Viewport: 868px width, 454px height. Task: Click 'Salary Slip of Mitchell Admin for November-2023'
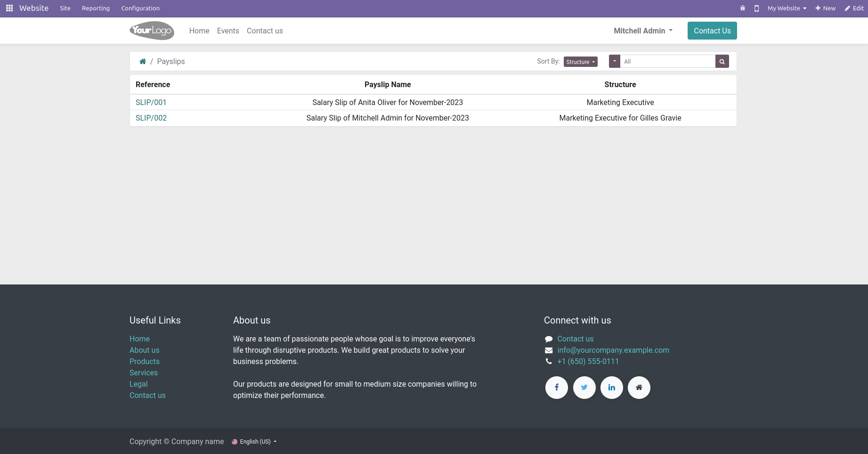pos(388,118)
